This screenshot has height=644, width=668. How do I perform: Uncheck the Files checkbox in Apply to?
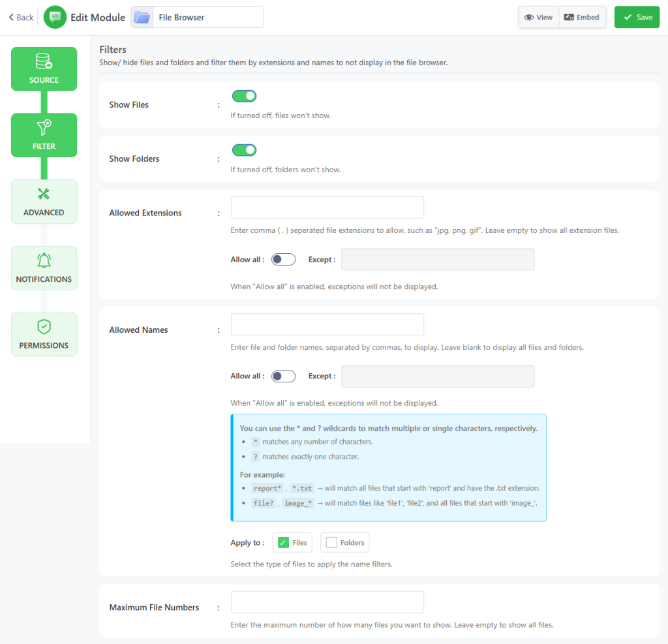point(283,543)
